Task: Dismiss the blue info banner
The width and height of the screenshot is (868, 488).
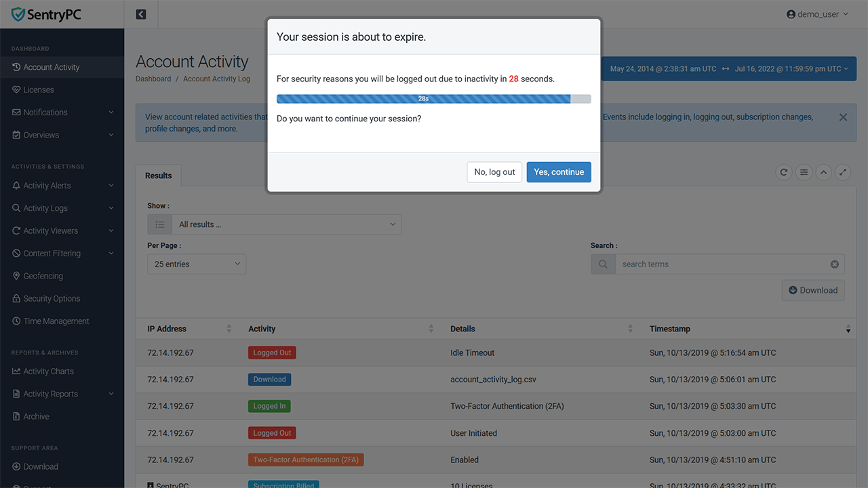Action: [x=843, y=117]
